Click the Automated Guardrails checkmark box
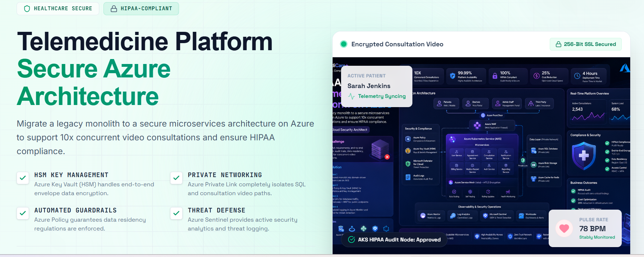Viewport: 644px width, 257px height. pos(23,213)
